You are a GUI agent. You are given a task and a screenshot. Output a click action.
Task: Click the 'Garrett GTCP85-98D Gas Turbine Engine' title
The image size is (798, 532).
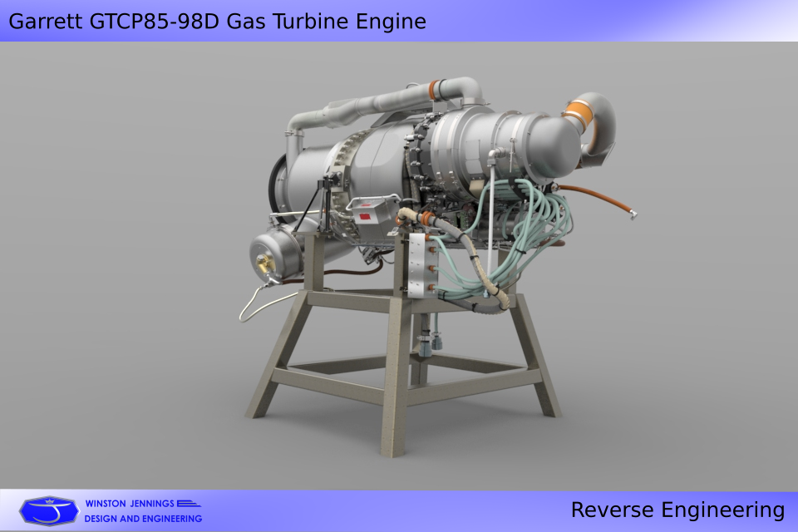[x=217, y=22]
